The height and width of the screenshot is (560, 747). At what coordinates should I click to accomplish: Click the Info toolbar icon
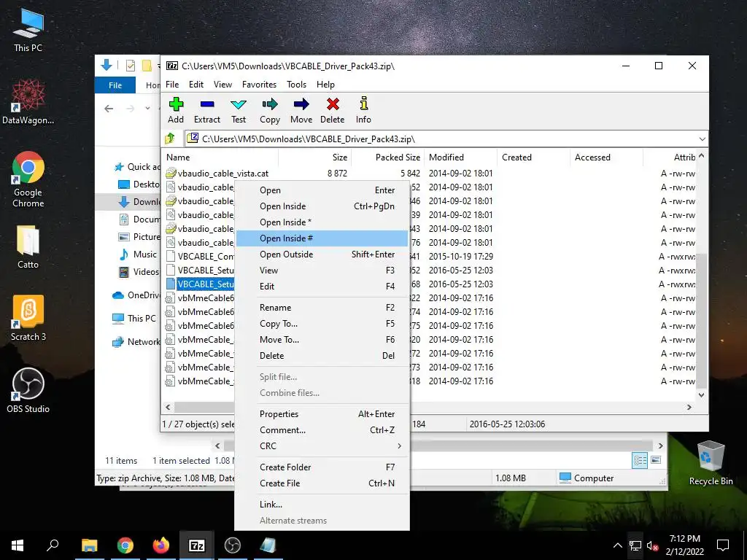click(x=363, y=111)
